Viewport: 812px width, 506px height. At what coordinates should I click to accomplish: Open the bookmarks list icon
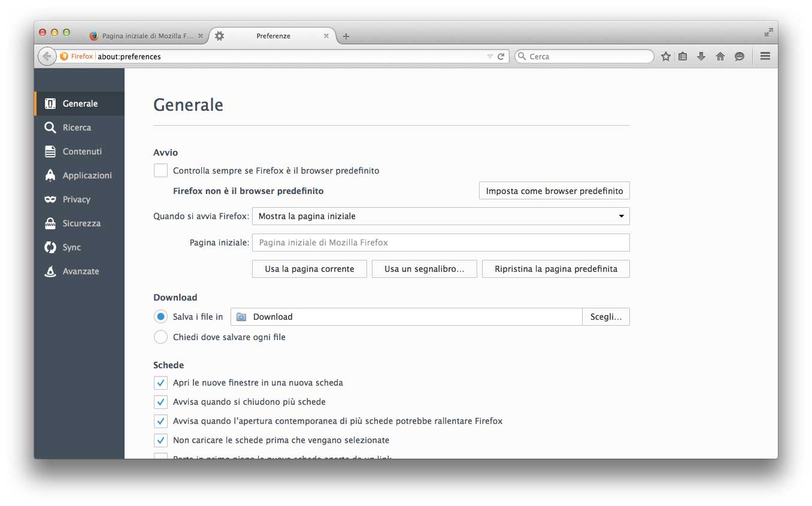pyautogui.click(x=683, y=56)
